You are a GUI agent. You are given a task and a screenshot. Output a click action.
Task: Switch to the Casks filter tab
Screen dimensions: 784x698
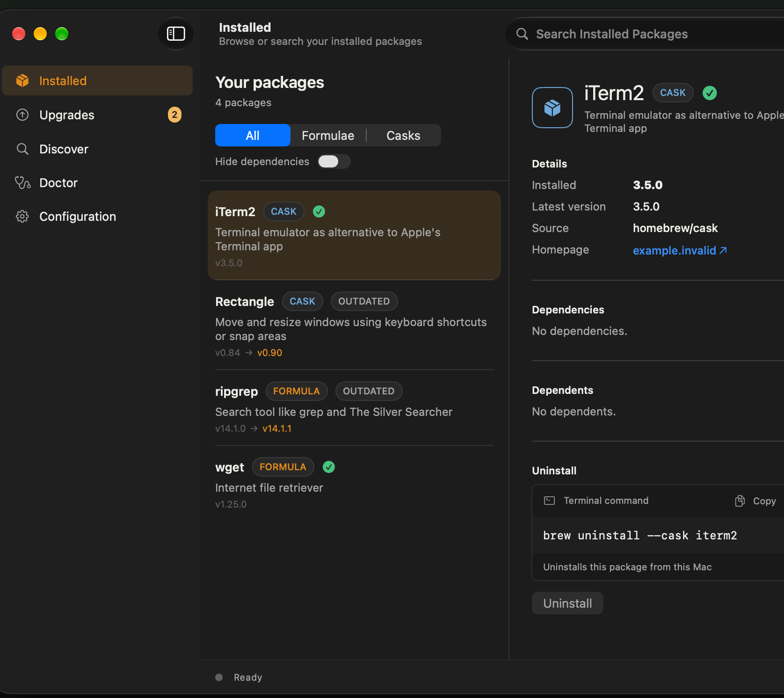pos(403,135)
